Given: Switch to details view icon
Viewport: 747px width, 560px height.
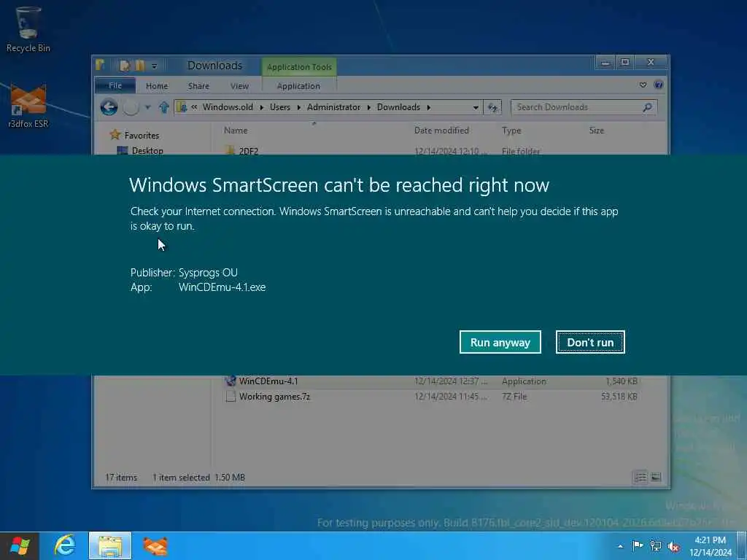Looking at the screenshot, I should click(640, 477).
